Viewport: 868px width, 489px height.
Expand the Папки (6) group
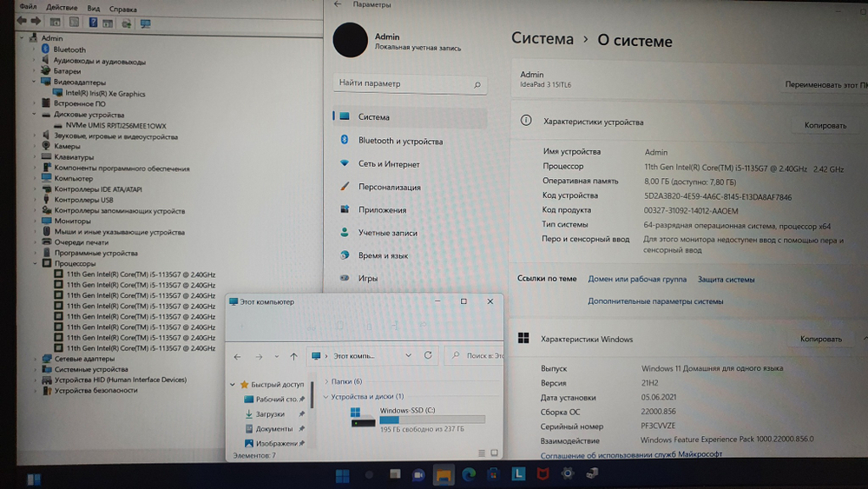coord(326,381)
